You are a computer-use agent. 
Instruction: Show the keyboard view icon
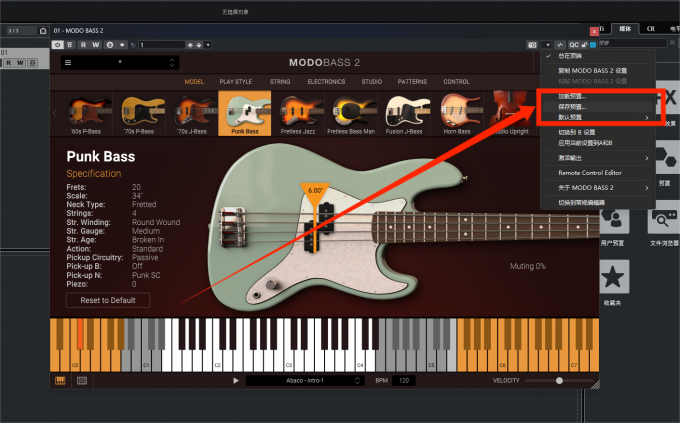pyautogui.click(x=60, y=380)
